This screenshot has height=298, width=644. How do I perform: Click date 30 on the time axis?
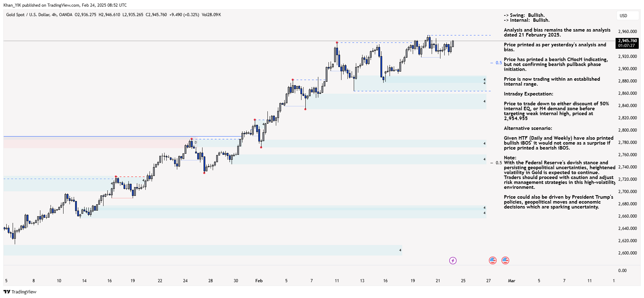click(236, 281)
